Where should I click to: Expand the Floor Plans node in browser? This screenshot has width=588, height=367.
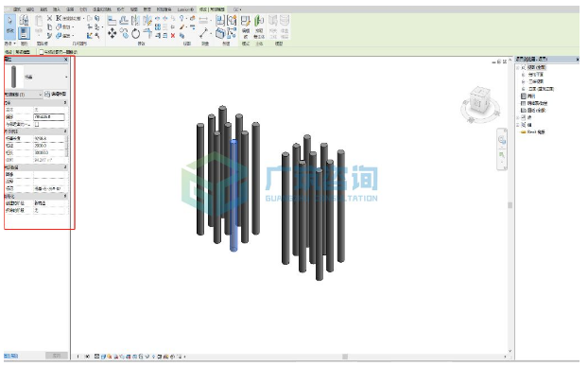coord(524,75)
